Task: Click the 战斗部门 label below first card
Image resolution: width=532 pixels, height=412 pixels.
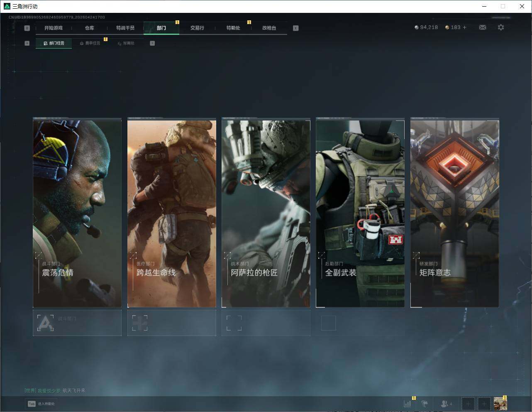Action: tap(67, 319)
